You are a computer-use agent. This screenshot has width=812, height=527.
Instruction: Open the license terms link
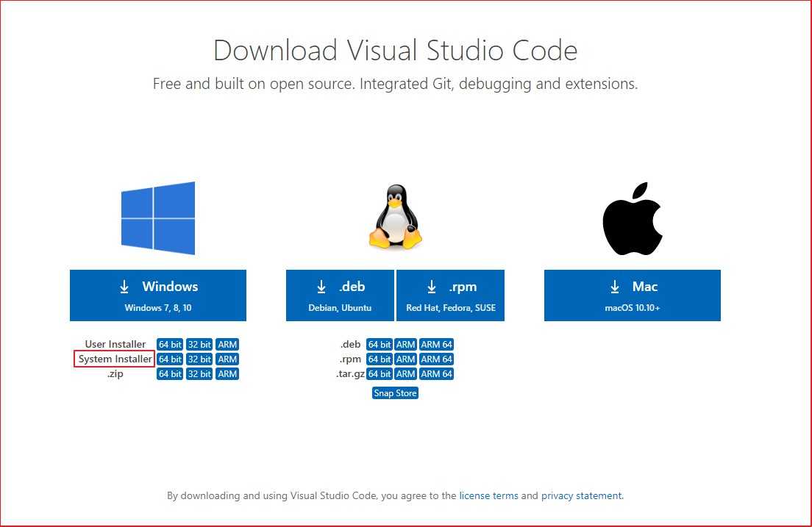tap(488, 495)
